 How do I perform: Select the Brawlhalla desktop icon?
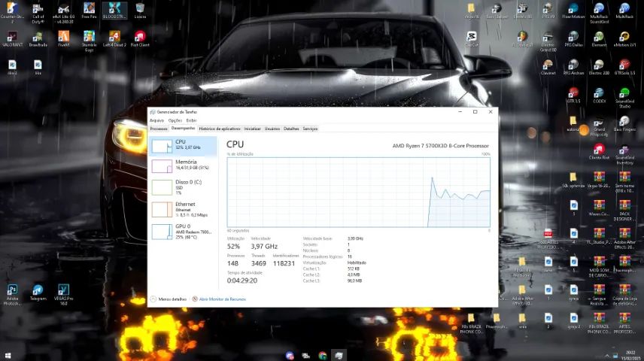click(x=38, y=39)
